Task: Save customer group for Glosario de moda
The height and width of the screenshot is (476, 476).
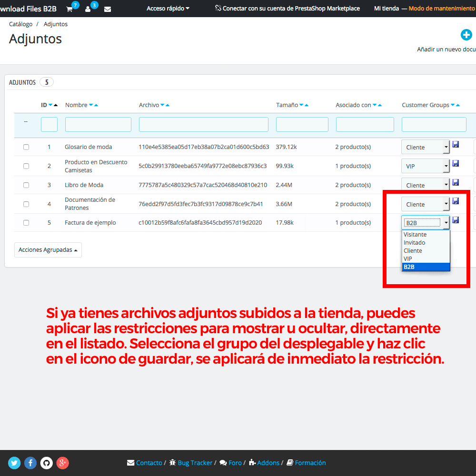Action: [456, 145]
